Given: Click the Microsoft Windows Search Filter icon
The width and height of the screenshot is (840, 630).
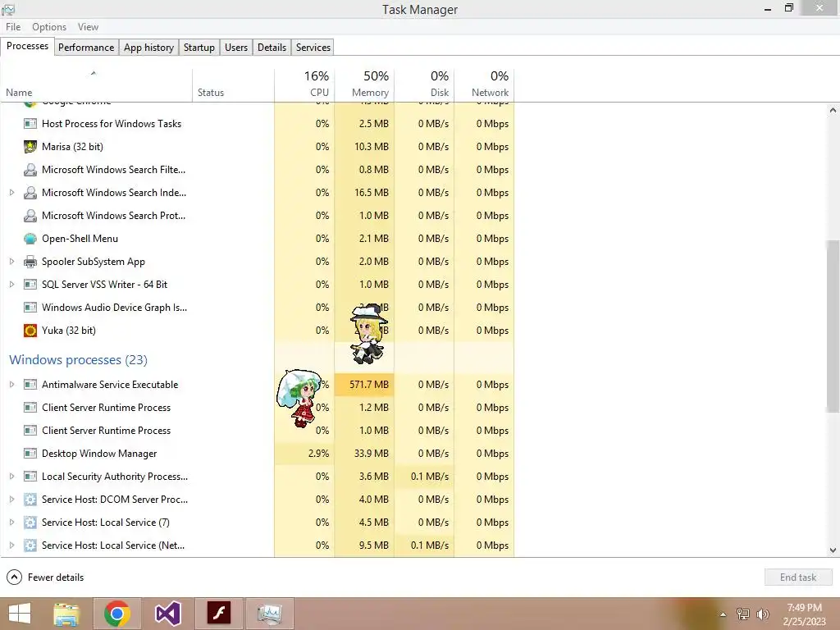Looking at the screenshot, I should [30, 170].
